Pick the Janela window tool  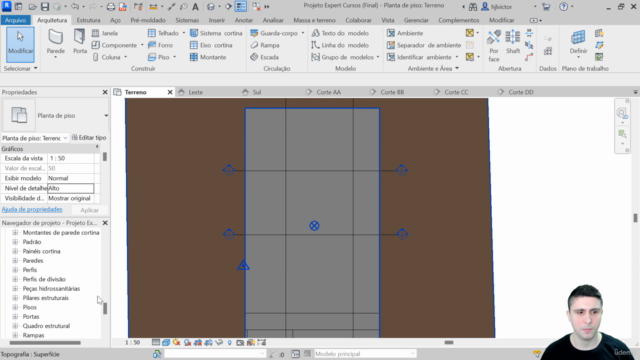[x=105, y=33]
